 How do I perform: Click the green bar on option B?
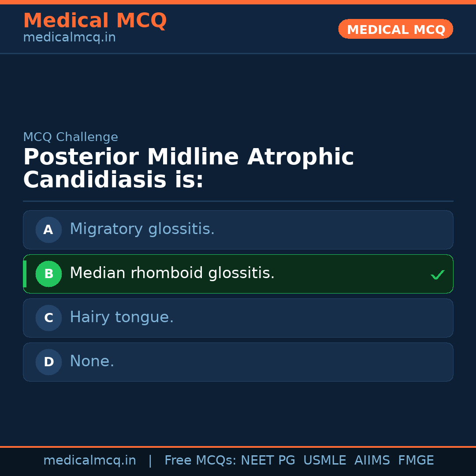point(25,274)
